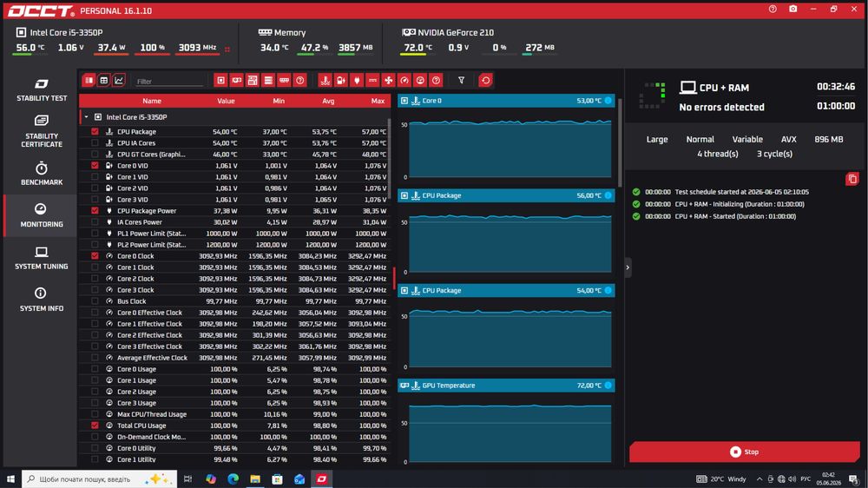Open the Stability Certificate section
Image resolution: width=868 pixels, height=488 pixels.
tap(42, 131)
